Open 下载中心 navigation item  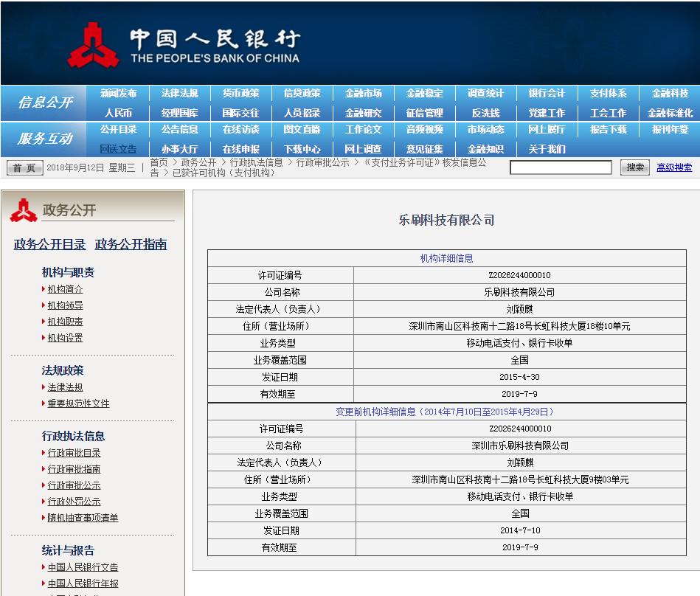[302, 149]
